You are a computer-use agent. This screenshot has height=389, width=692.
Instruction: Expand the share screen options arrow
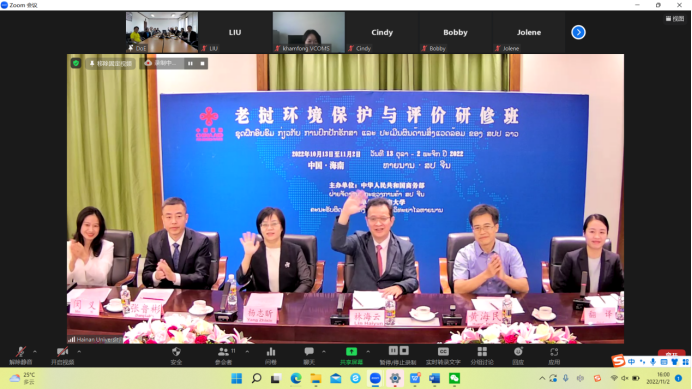[368, 352]
